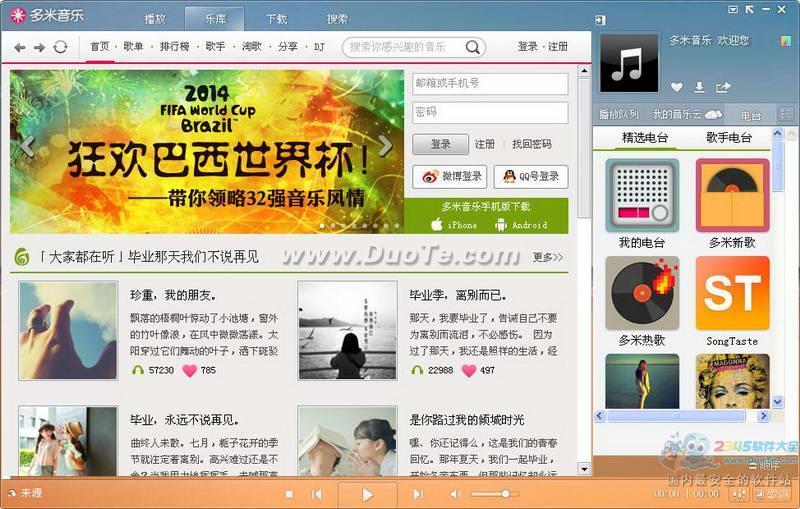Open the 排行榜 navigation item

(x=174, y=47)
